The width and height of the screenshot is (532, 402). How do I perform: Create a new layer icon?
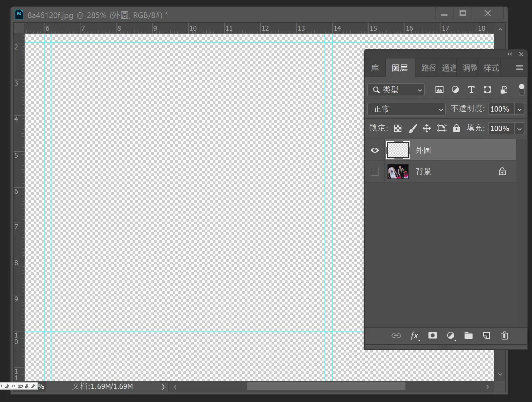[487, 336]
